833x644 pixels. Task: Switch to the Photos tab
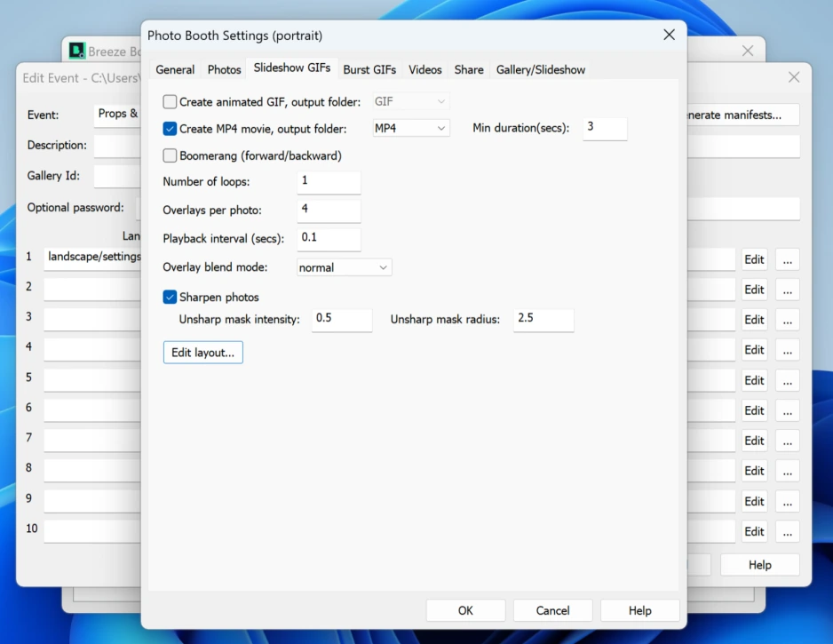pos(224,69)
